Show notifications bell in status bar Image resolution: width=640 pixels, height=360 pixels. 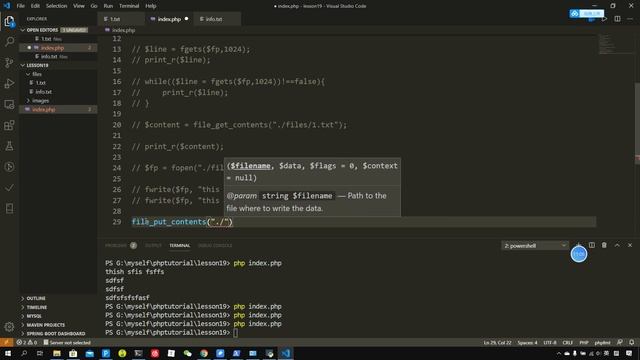click(x=631, y=342)
